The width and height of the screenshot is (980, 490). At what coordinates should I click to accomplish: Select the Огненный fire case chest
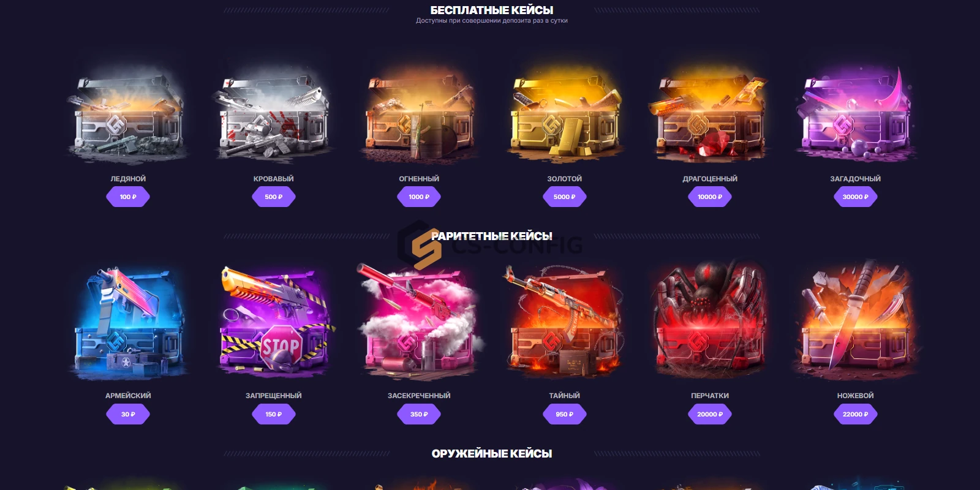[x=419, y=115]
